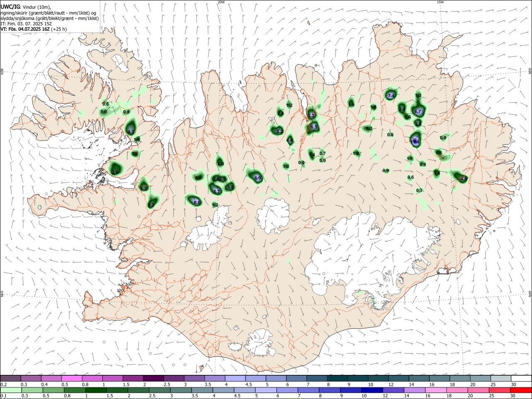Click the 15W longitude label at the top
The height and width of the screenshot is (399, 532).
point(441,2)
